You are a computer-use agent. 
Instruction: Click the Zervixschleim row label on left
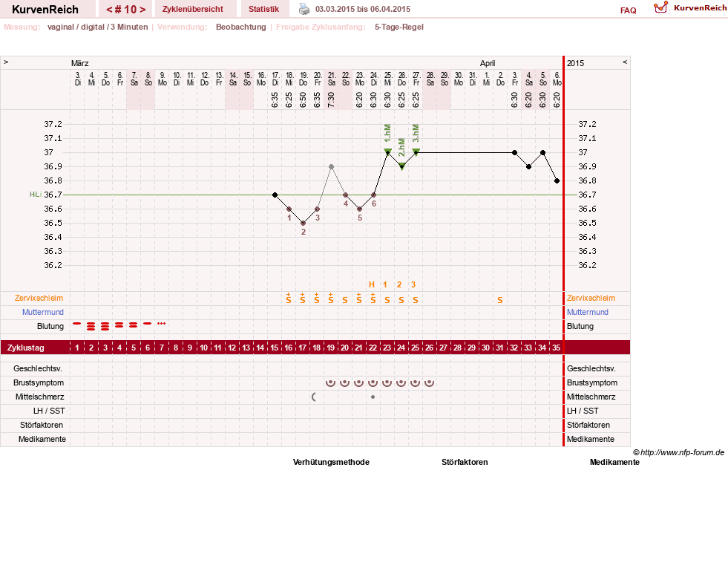[x=39, y=298]
